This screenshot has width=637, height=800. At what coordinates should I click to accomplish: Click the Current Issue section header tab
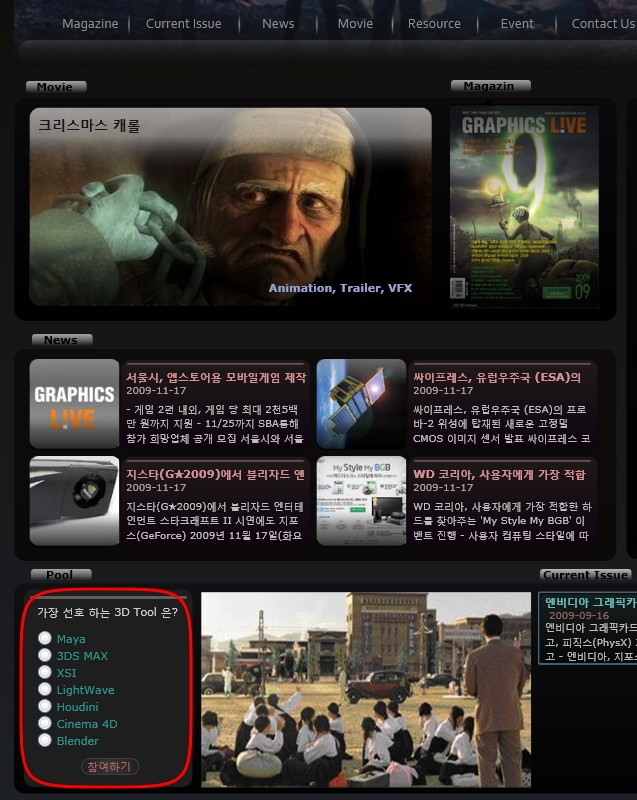point(585,574)
